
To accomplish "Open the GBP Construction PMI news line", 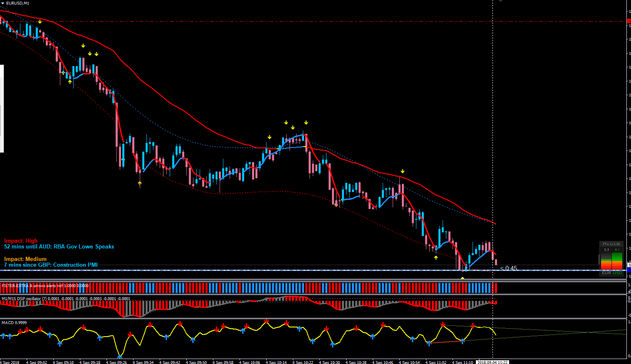I will (51, 265).
